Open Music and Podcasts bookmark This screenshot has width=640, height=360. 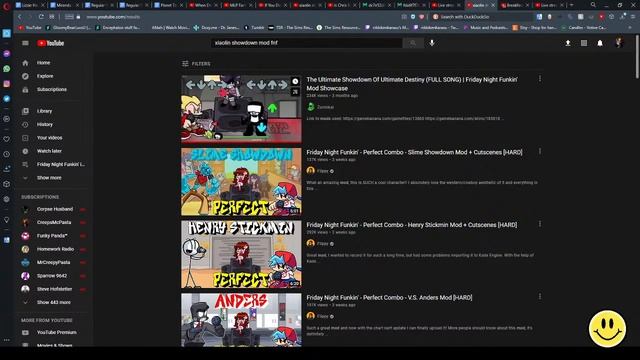tap(486, 28)
